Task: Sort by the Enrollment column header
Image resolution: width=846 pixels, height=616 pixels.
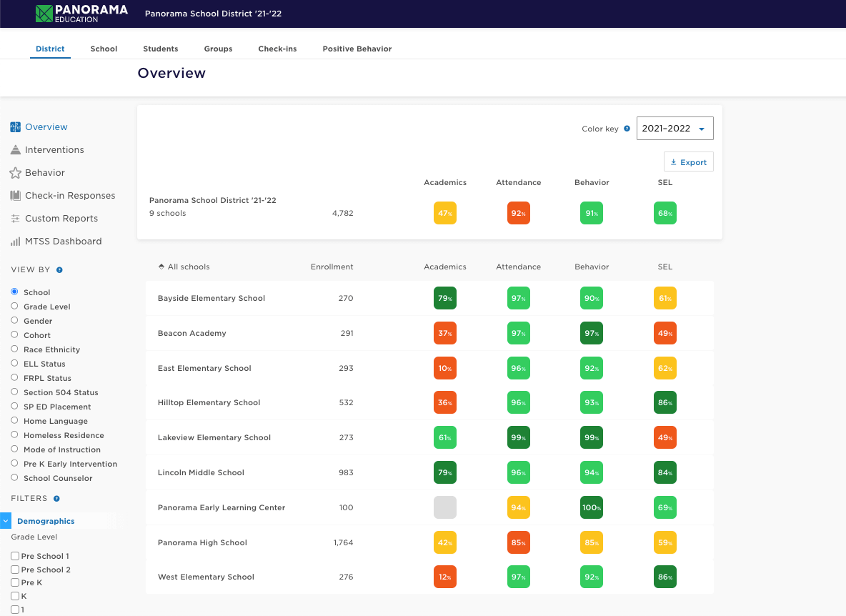Action: pyautogui.click(x=332, y=267)
